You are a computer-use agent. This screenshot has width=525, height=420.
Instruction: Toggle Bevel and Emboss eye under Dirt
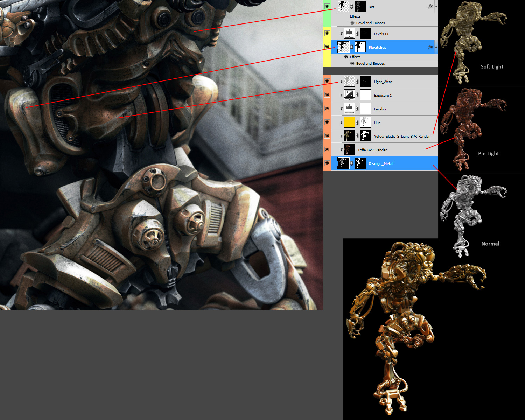pyautogui.click(x=352, y=23)
